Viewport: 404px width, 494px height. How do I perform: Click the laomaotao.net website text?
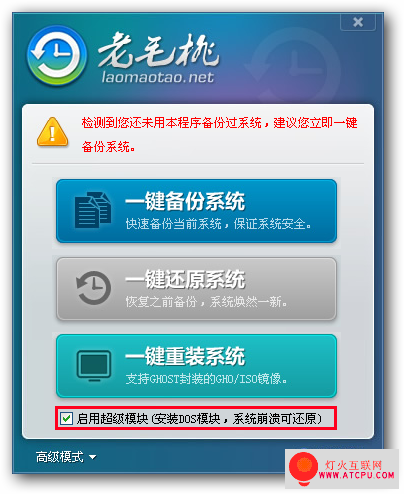158,77
